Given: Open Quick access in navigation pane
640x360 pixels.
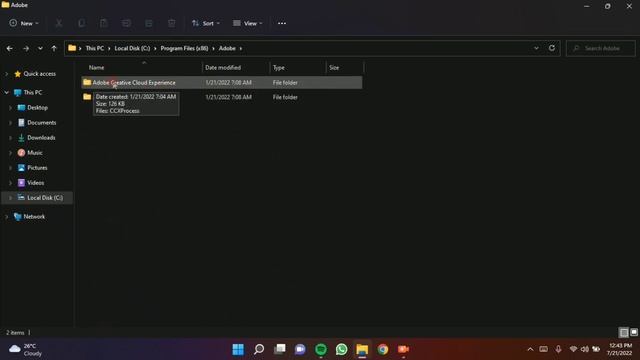Looking at the screenshot, I should coord(39,74).
